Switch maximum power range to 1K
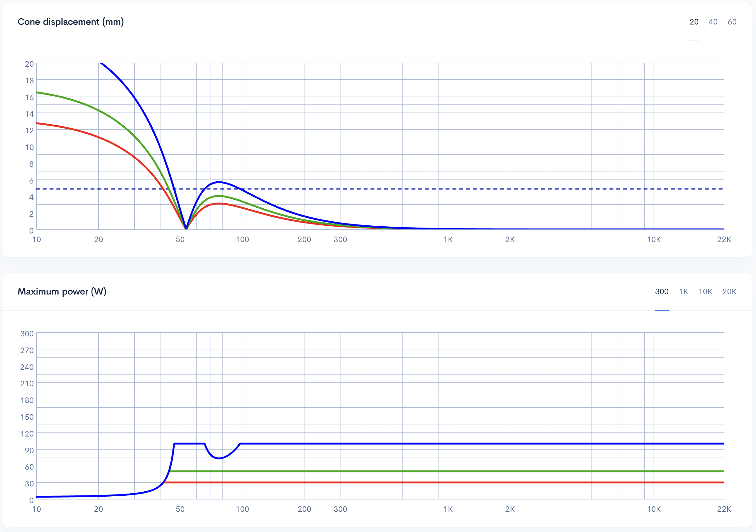This screenshot has height=532, width=756. [684, 292]
